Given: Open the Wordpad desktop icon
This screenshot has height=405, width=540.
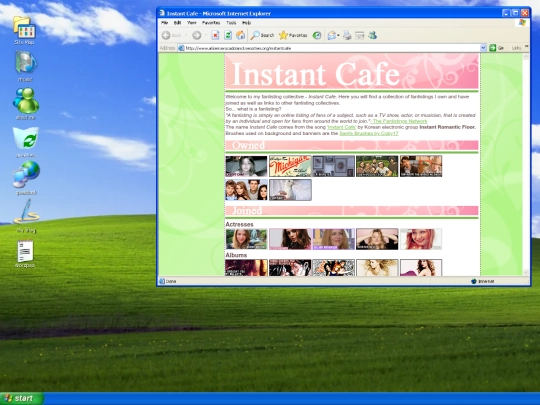Looking at the screenshot, I should [x=25, y=254].
